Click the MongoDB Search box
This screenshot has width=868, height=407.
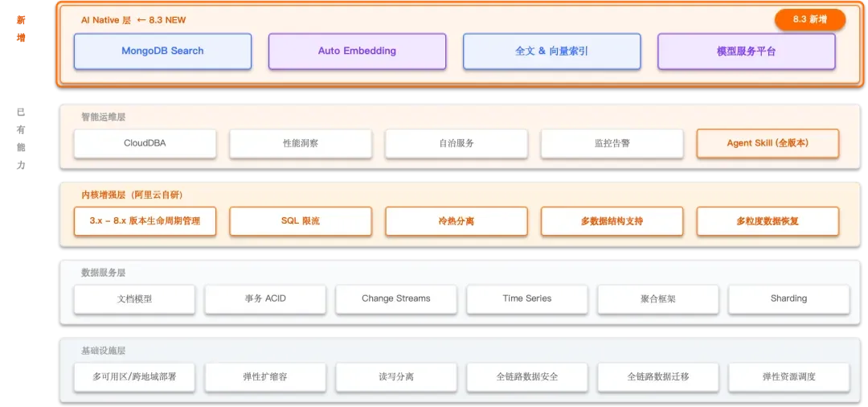[x=162, y=51]
